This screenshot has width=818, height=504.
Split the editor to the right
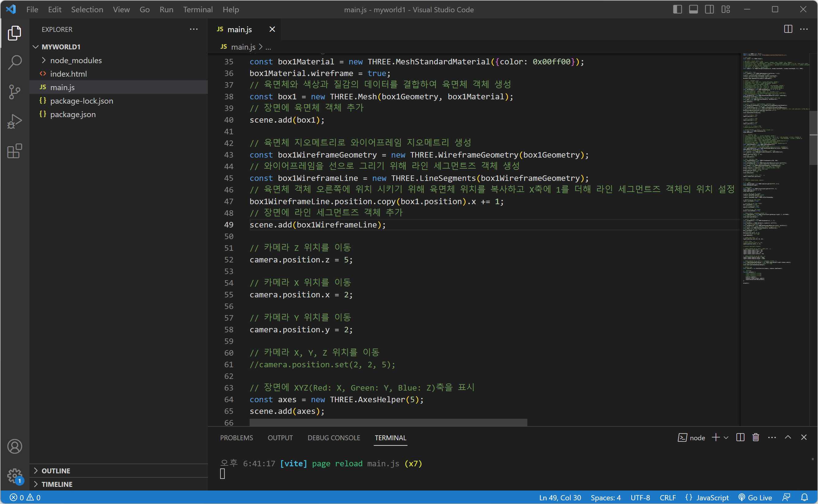[x=788, y=29]
